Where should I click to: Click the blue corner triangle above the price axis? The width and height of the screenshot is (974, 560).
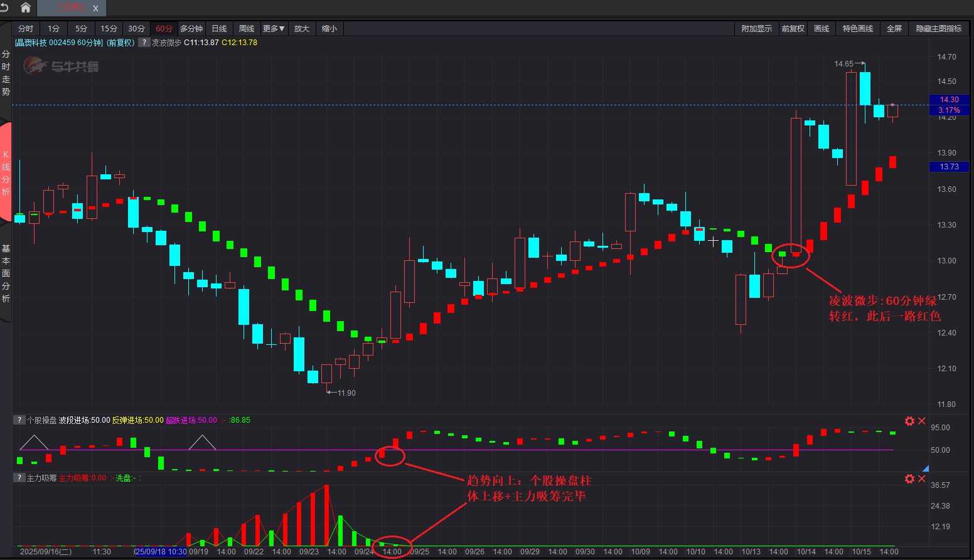coord(925,468)
